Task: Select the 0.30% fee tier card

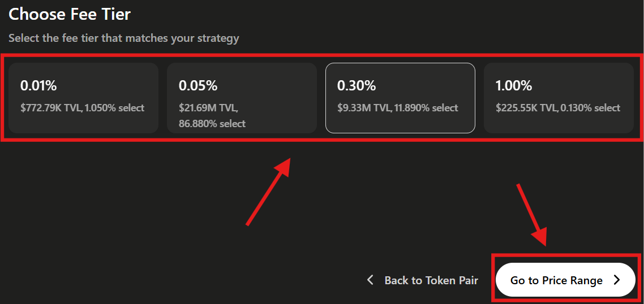Action: point(400,98)
